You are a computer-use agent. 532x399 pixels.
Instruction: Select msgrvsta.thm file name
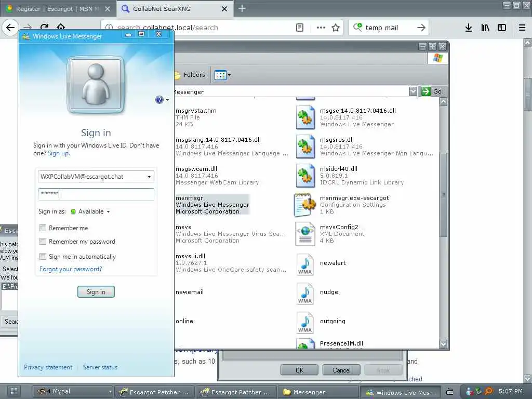196,111
